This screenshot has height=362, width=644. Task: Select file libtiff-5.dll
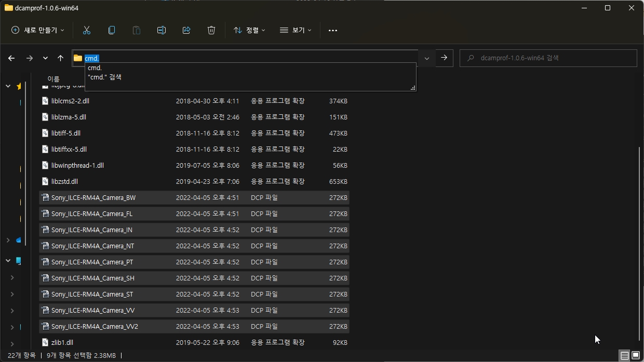coord(194,133)
